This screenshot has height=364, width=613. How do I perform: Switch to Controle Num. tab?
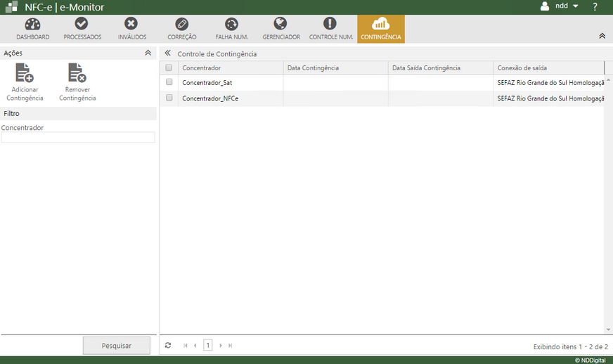tap(330, 29)
